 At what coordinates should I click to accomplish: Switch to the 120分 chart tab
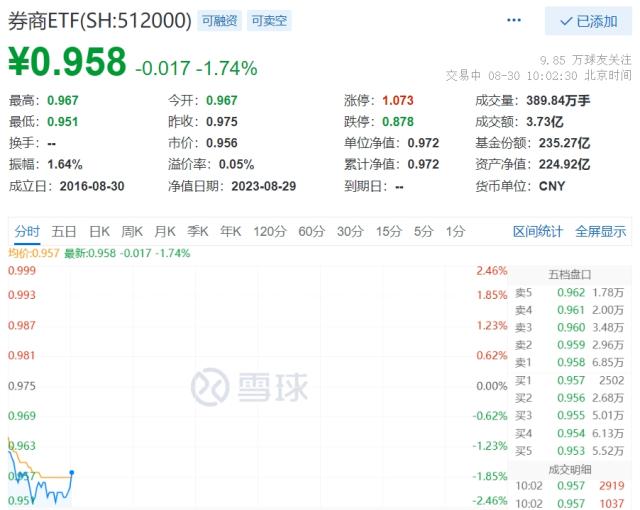coord(270,231)
